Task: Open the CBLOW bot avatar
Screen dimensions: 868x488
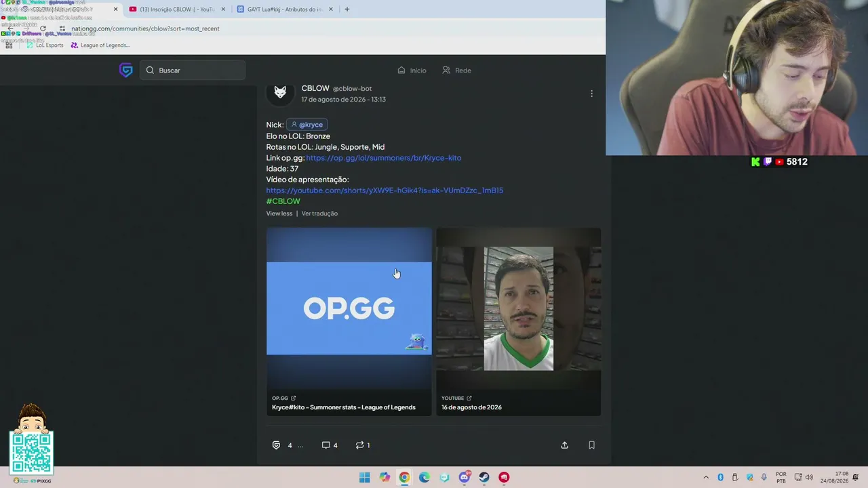Action: tap(280, 92)
